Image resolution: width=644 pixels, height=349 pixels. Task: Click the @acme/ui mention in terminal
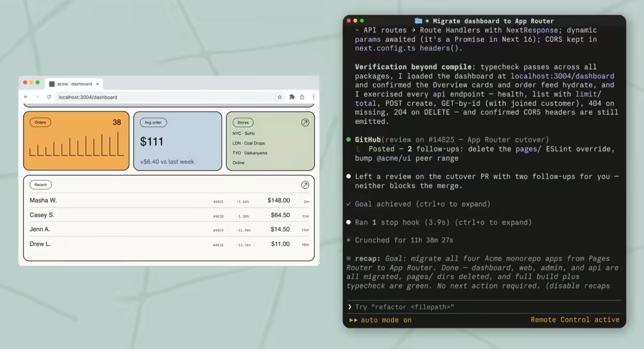click(394, 158)
